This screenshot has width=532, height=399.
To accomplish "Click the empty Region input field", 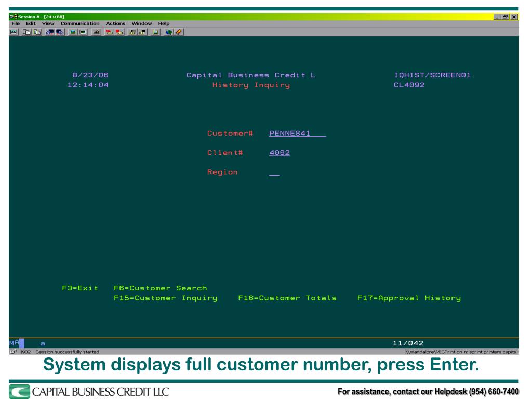I will pyautogui.click(x=274, y=172).
